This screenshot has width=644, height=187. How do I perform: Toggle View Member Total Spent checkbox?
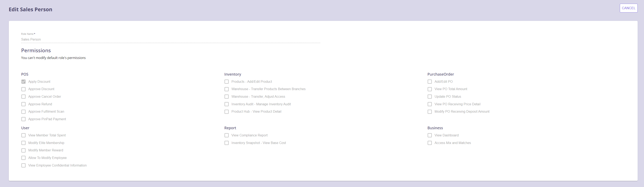click(x=24, y=135)
